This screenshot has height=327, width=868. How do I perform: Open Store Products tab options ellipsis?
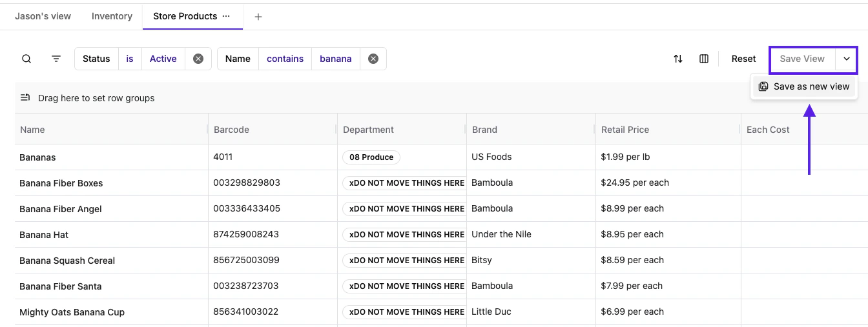(x=226, y=16)
